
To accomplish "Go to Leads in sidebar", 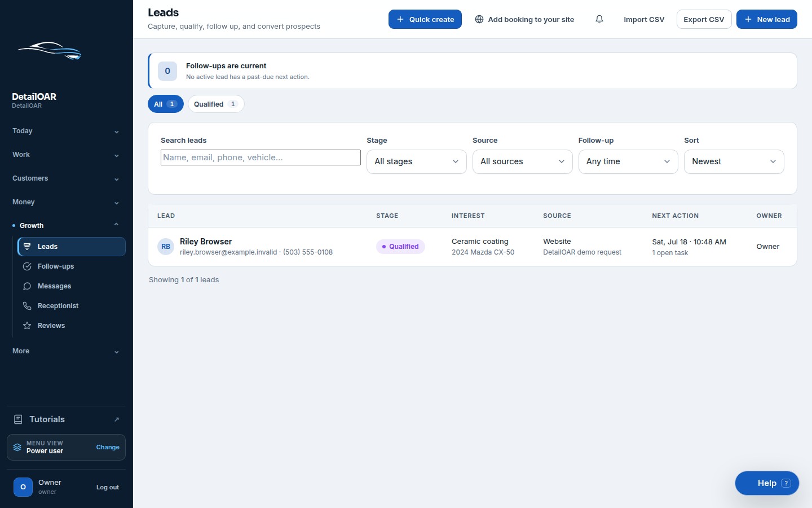I will pos(72,247).
